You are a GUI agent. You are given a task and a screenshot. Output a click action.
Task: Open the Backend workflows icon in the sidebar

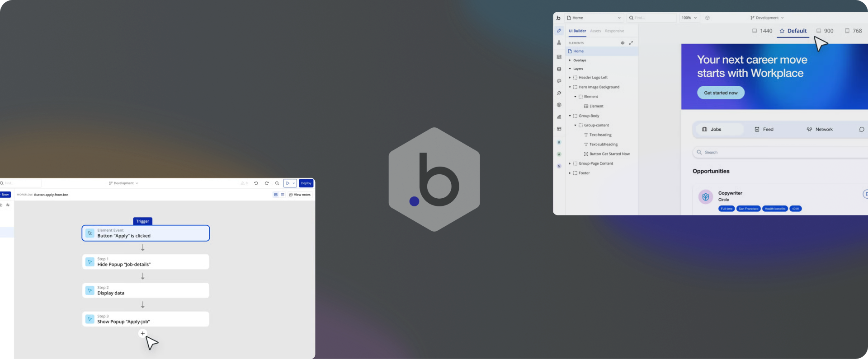click(559, 57)
